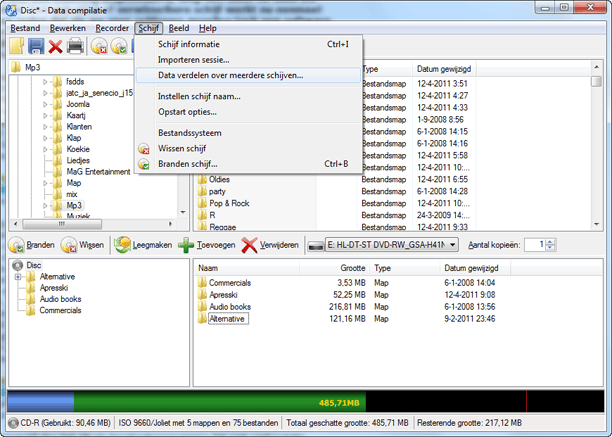
Task: Sort compilation list by Naam column header
Action: click(247, 268)
